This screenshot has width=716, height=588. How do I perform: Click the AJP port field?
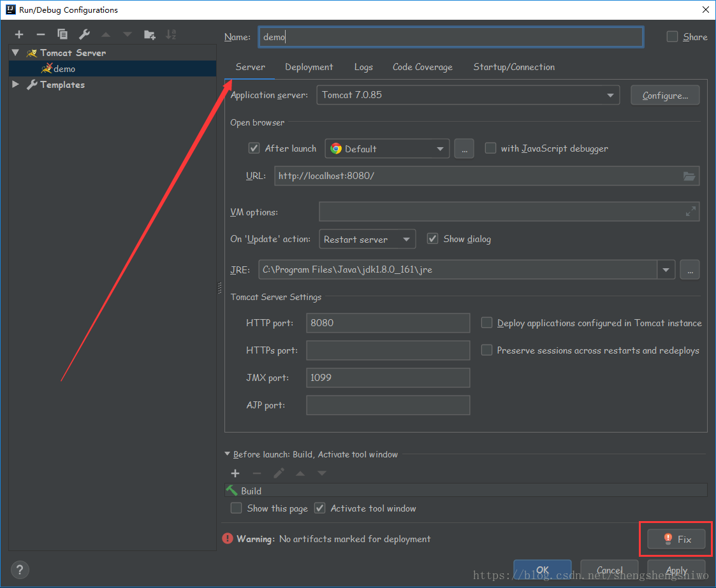pos(388,405)
